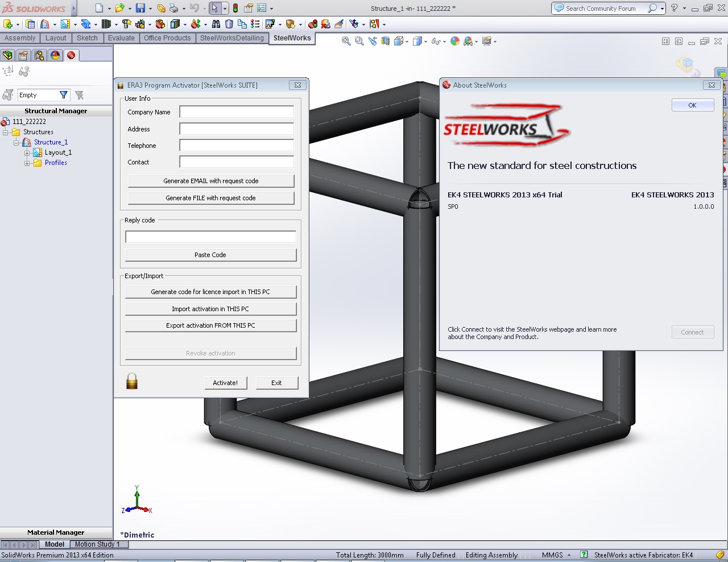Open ConfigurationManager tab icon
The height and width of the screenshot is (562, 728).
point(39,55)
